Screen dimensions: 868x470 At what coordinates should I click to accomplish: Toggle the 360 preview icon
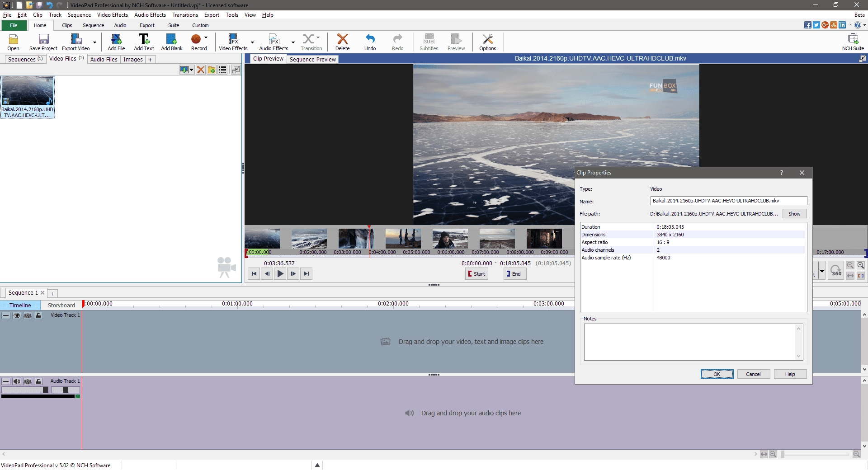[x=836, y=270]
